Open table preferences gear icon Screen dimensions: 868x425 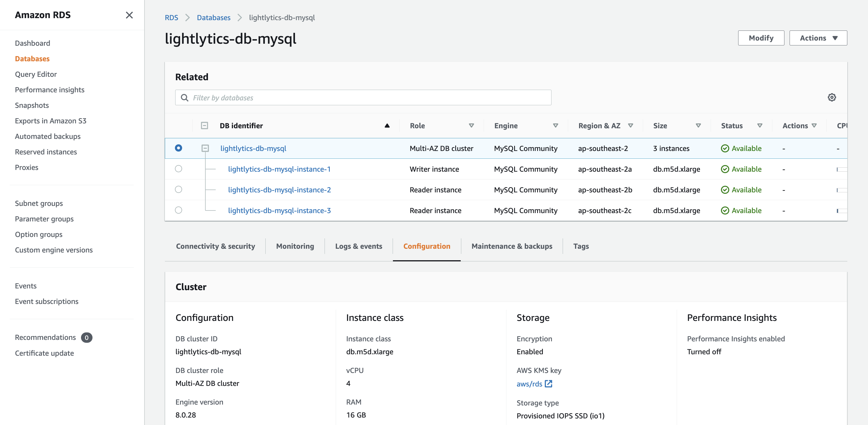(x=832, y=97)
